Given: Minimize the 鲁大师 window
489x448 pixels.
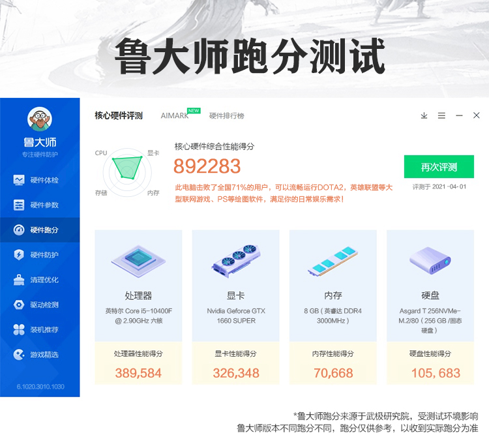Looking at the screenshot, I should pos(459,115).
